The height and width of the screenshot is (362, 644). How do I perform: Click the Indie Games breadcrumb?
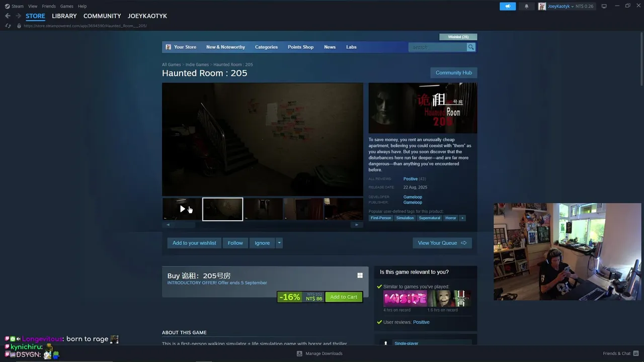point(197,65)
